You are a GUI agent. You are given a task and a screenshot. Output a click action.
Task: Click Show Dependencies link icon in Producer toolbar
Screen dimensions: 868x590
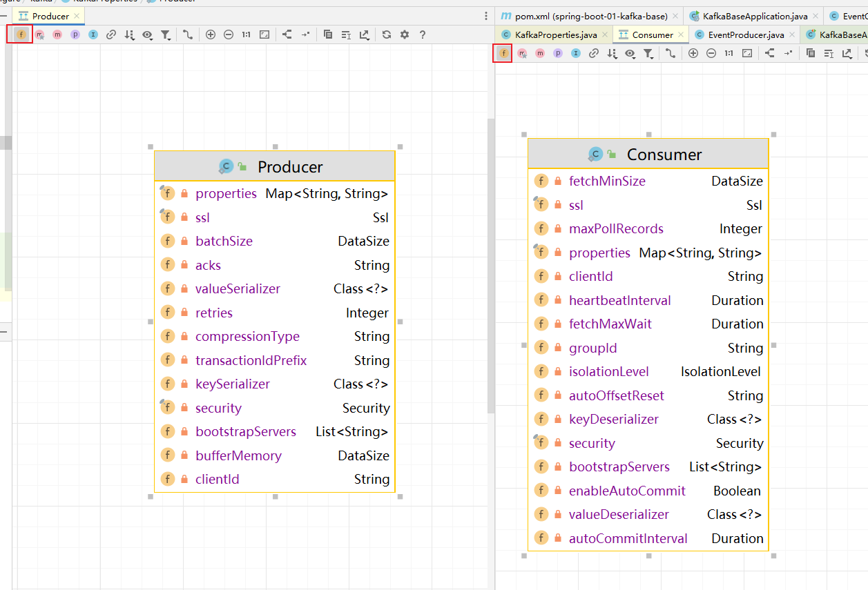click(110, 35)
